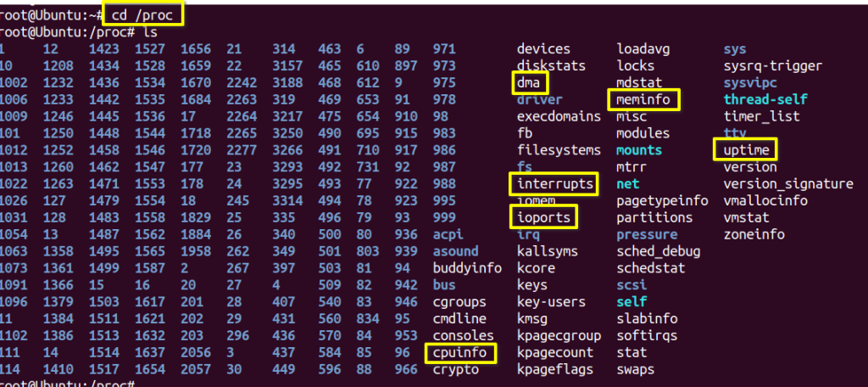Select the highlighted dma entry
The width and height of the screenshot is (868, 387).
529,82
